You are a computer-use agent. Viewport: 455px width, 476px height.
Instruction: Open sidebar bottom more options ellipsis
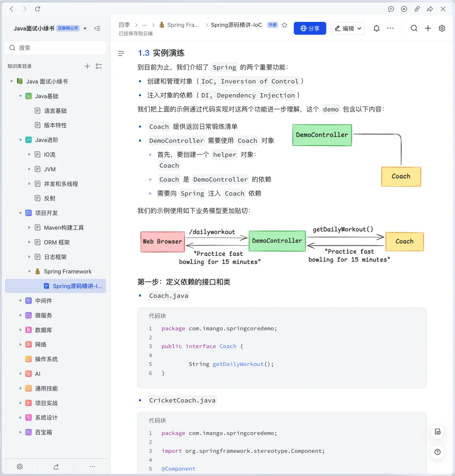pyautogui.click(x=92, y=467)
